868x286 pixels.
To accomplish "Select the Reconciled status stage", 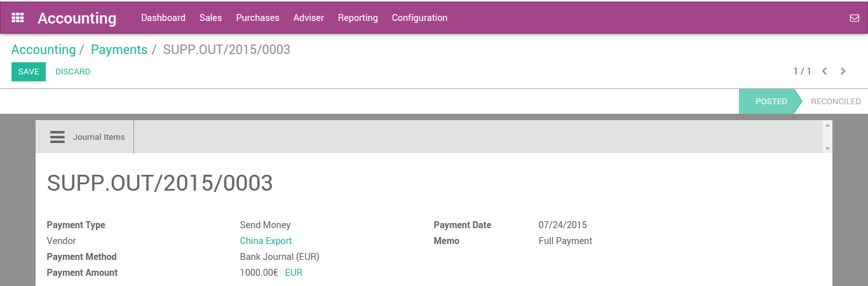I will 836,102.
